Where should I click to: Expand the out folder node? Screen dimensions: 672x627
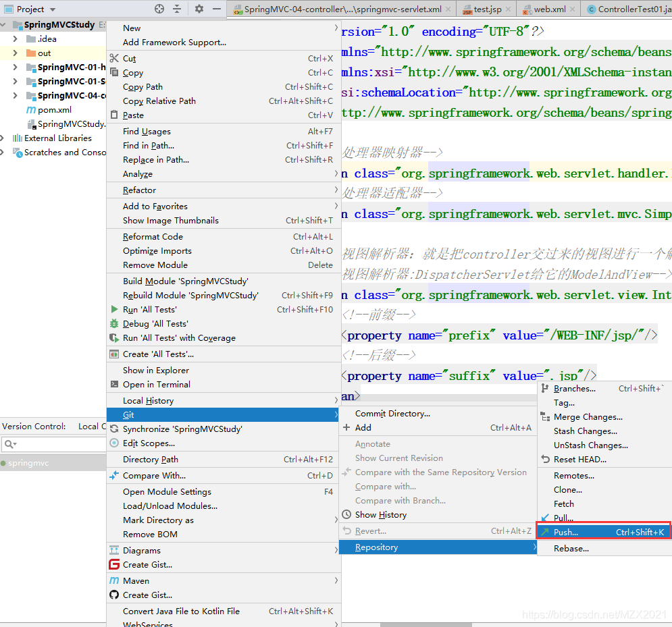click(16, 53)
